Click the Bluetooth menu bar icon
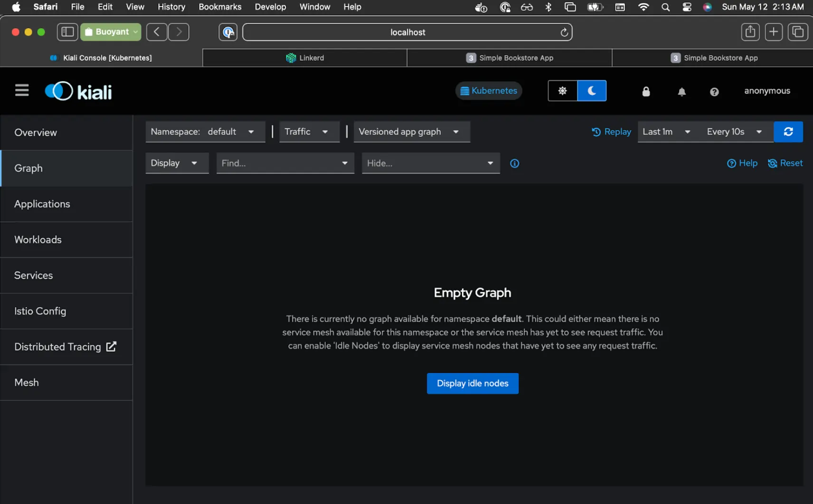This screenshot has height=504, width=813. click(x=548, y=7)
